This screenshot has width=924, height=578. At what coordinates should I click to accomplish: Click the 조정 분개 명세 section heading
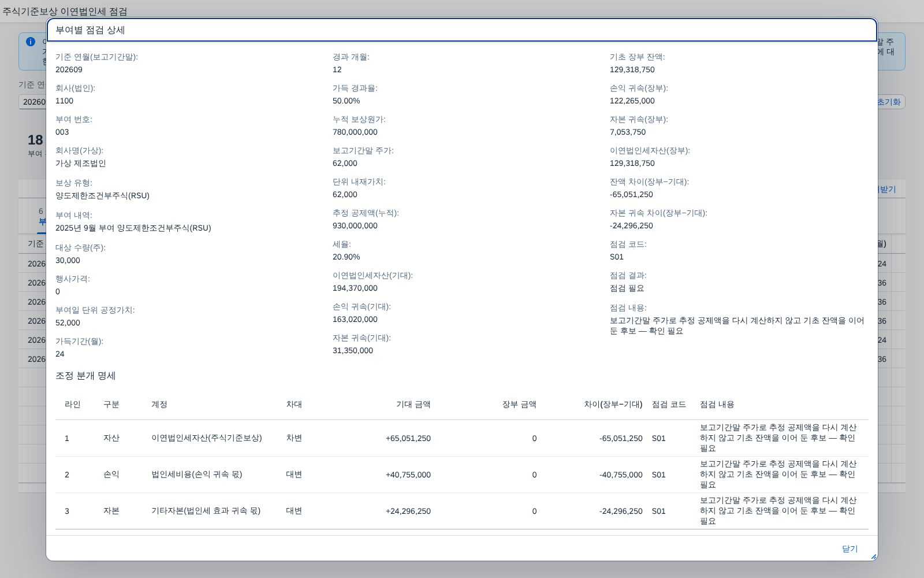85,376
